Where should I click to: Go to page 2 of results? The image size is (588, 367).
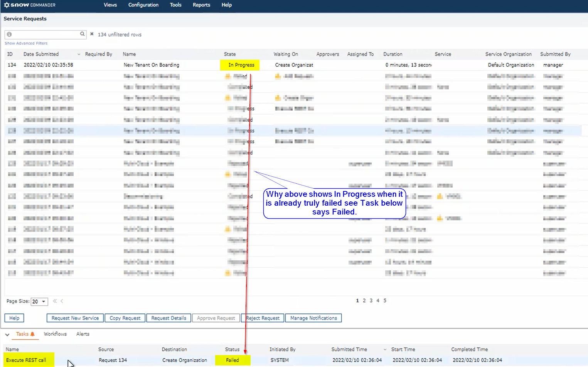[x=364, y=300]
